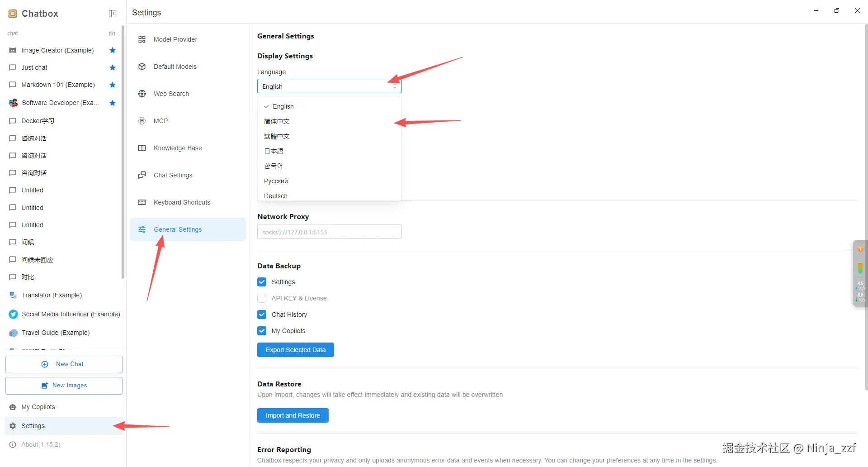Click the Knowledge Base book icon

point(142,148)
